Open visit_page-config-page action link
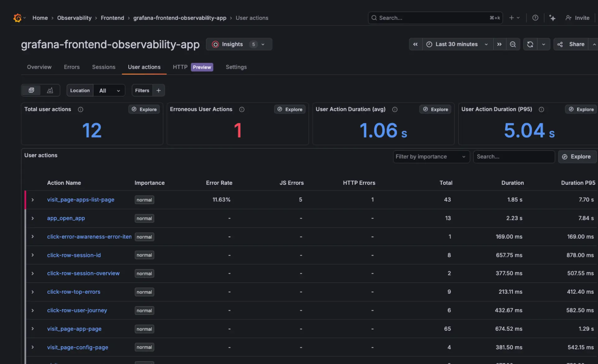 coord(78,347)
